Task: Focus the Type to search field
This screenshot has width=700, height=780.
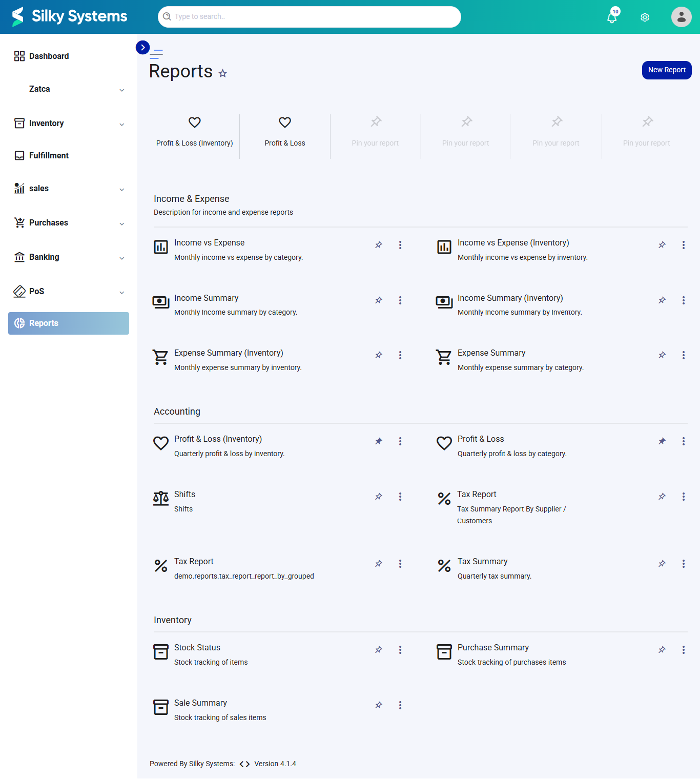Action: coord(310,17)
